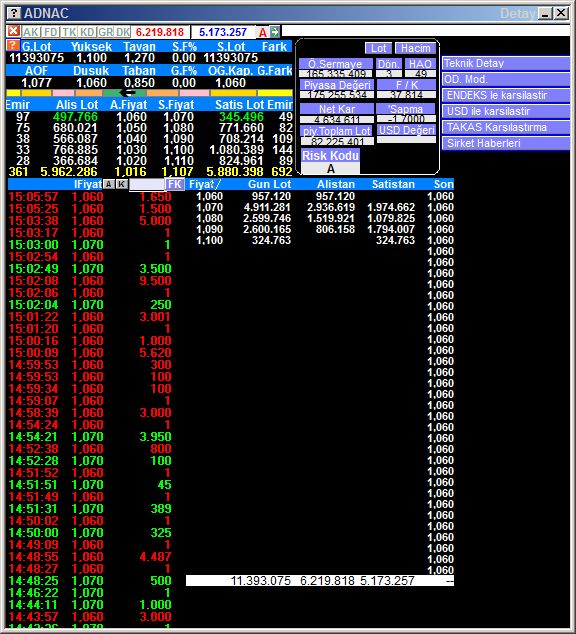Image resolution: width=576 pixels, height=634 pixels.
Task: Select the FD toolbar button
Action: point(51,32)
